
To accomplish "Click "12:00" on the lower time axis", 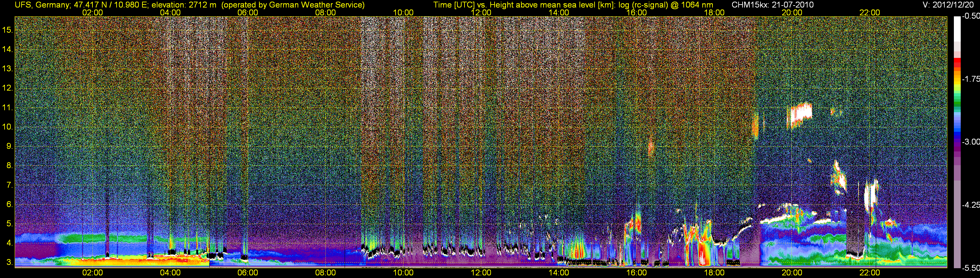I will pyautogui.click(x=481, y=273).
